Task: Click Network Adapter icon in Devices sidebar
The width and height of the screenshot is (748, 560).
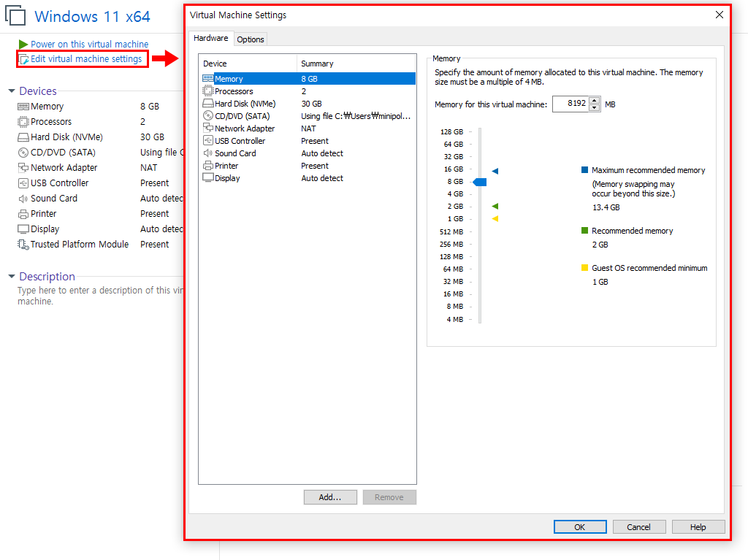Action: (x=23, y=167)
